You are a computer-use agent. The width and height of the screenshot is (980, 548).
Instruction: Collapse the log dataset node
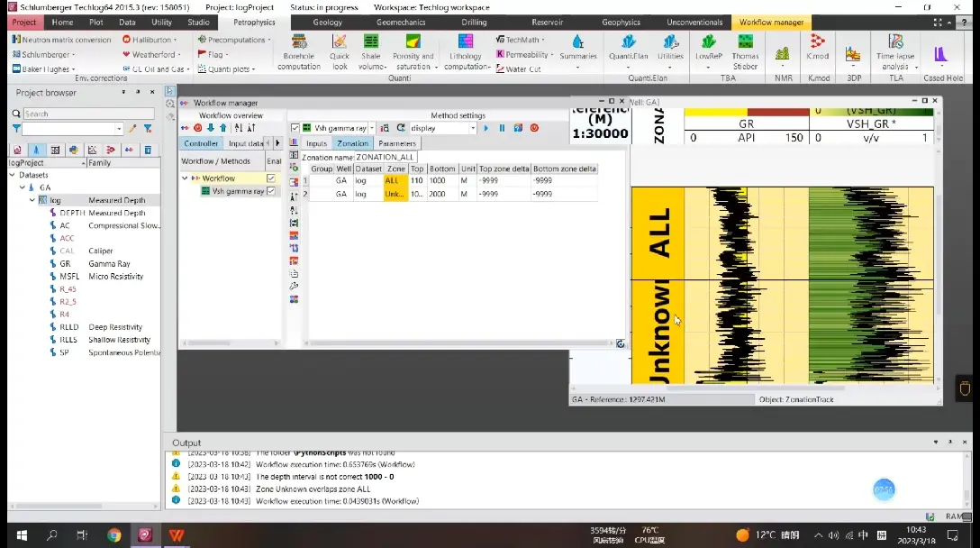32,200
